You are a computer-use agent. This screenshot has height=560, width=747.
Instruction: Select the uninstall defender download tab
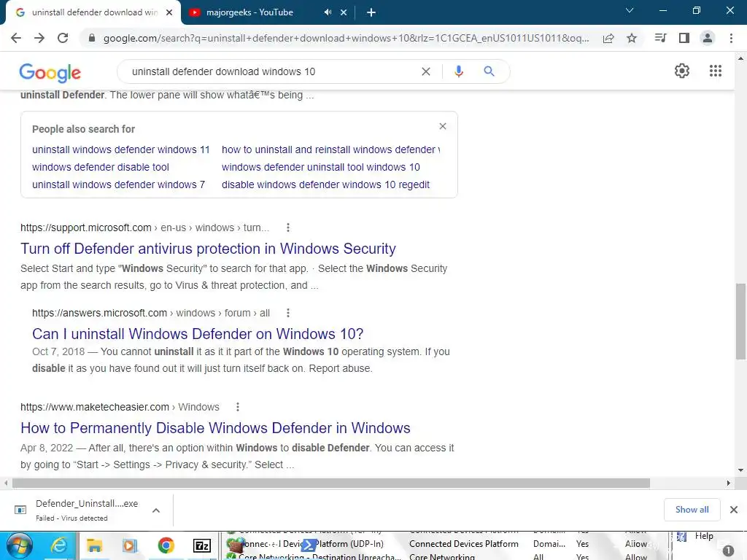(x=94, y=12)
